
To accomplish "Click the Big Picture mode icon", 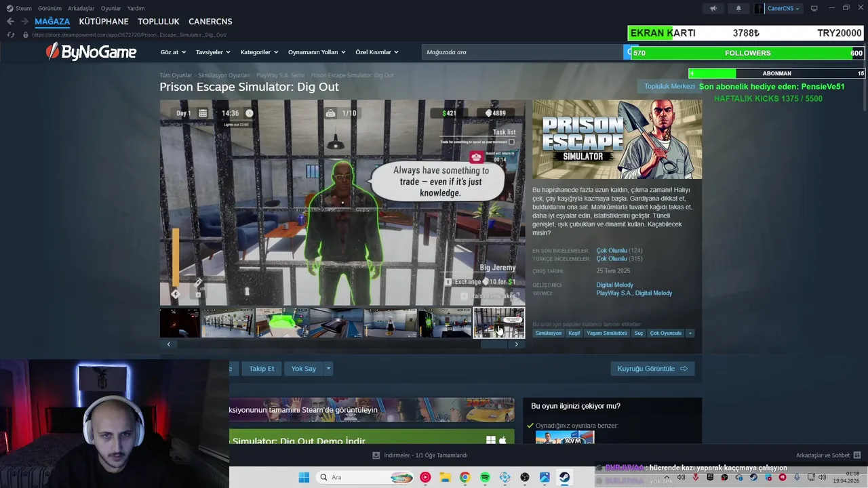I will pos(814,8).
